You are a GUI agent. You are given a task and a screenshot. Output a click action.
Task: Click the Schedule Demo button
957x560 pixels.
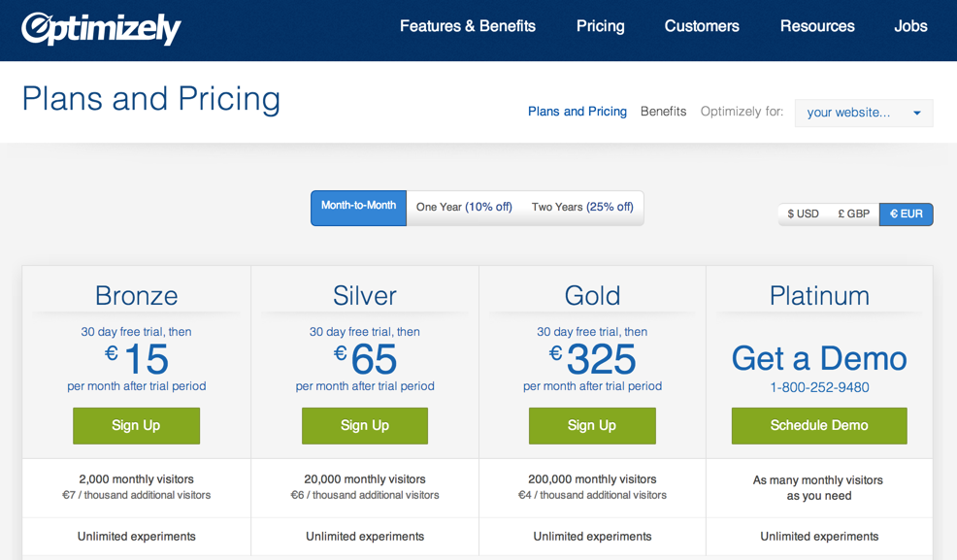(819, 426)
